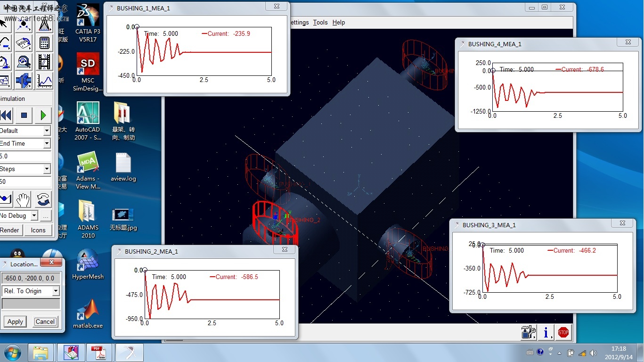Viewport: 644px width, 362px height.
Task: Open the Adams View MDA desktop shortcut
Action: point(88,170)
